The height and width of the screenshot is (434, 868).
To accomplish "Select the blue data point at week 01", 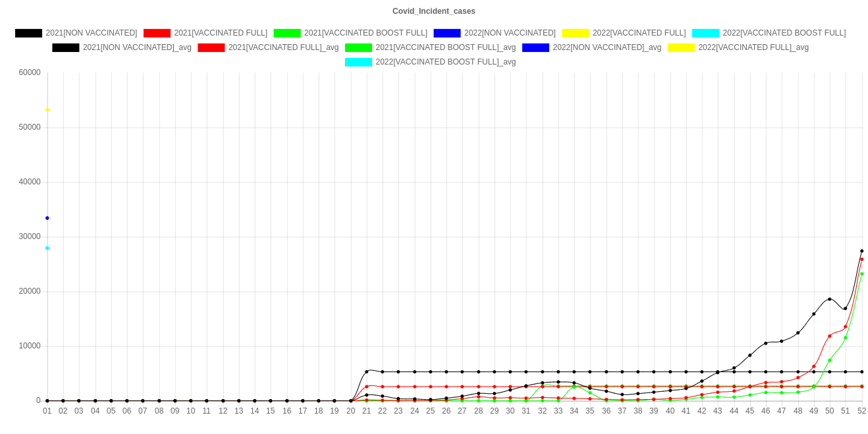I will point(47,218).
